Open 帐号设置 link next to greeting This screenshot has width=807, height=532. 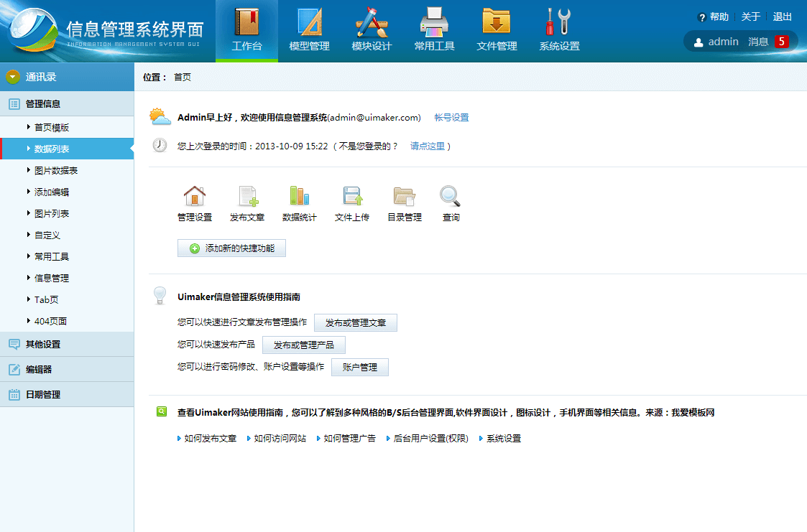(x=451, y=117)
